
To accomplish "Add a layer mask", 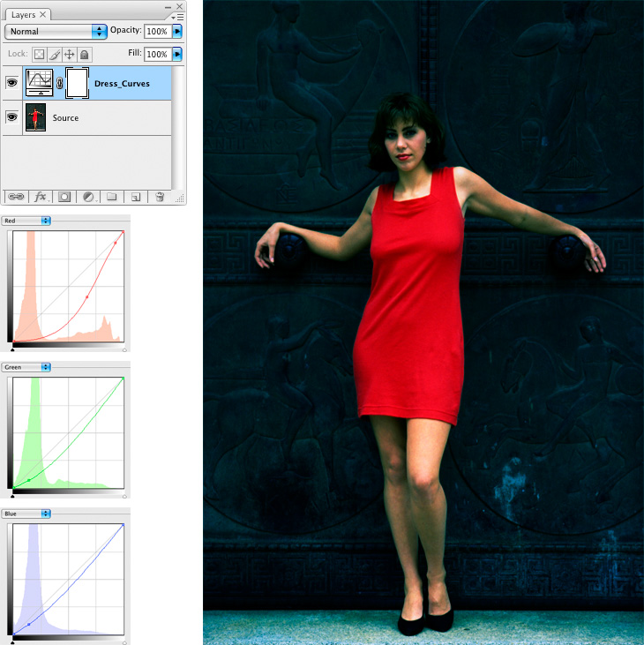I will coord(64,197).
